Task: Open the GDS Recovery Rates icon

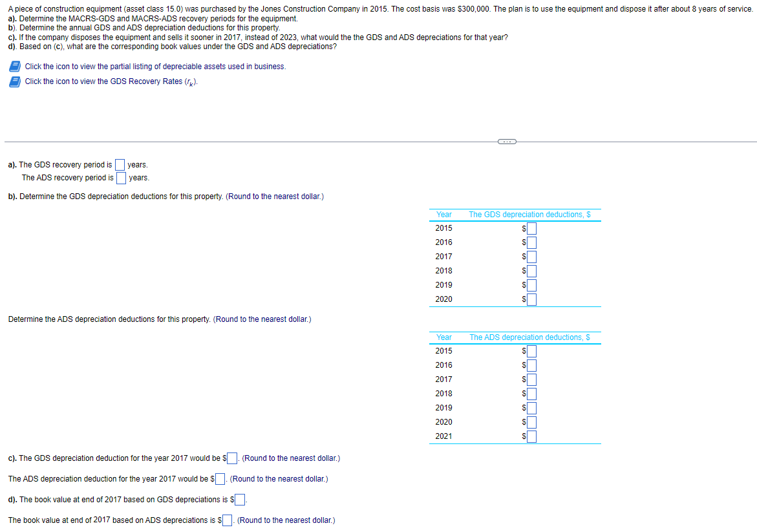Action: point(15,81)
